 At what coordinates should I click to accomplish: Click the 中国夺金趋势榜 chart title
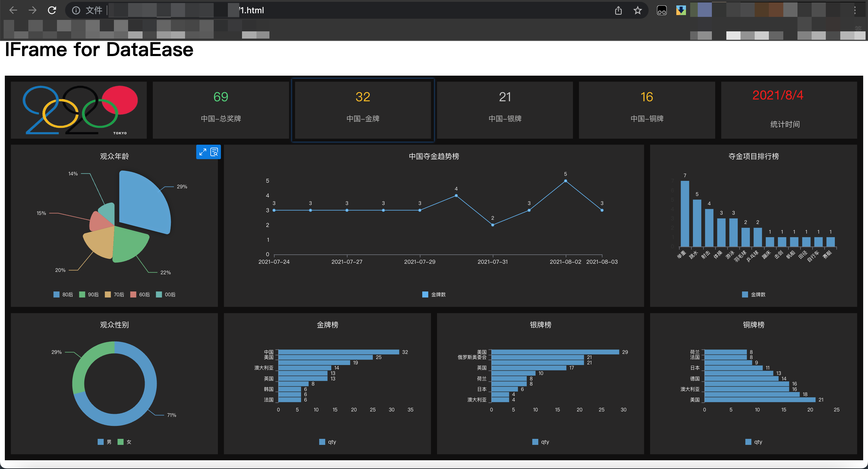pos(434,156)
